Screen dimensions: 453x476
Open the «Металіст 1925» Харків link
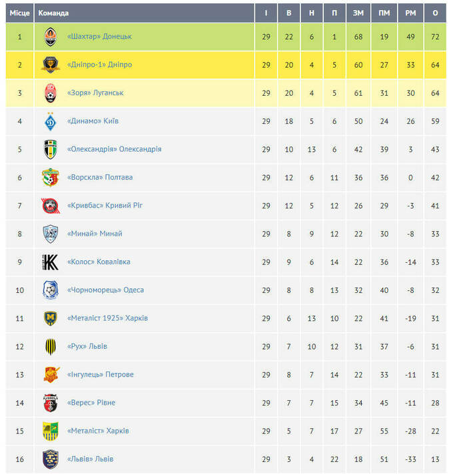pos(107,318)
